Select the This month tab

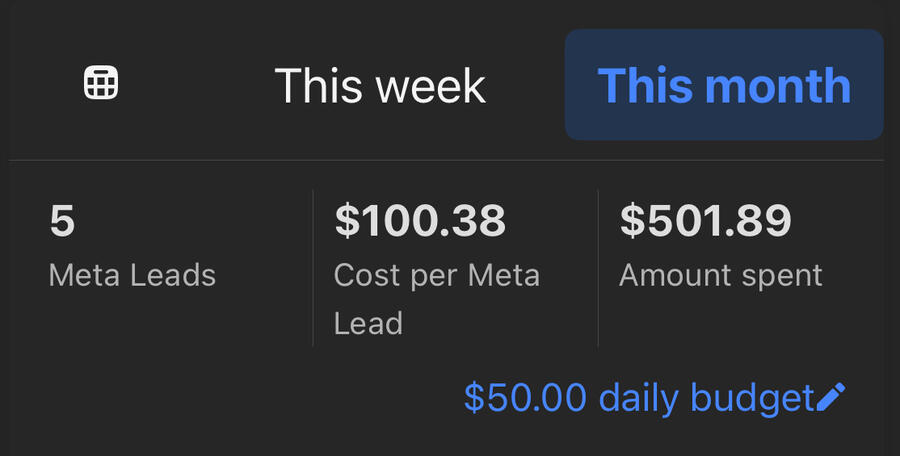coord(724,86)
